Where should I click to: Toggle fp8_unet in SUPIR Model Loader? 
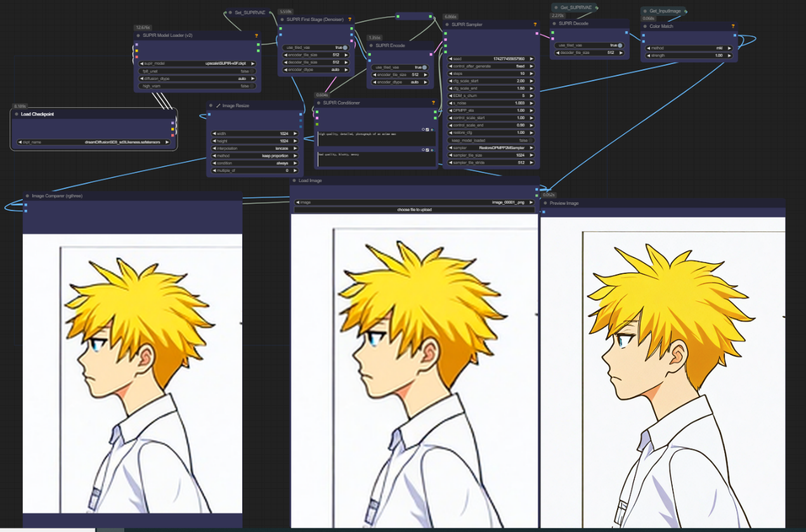point(197,71)
